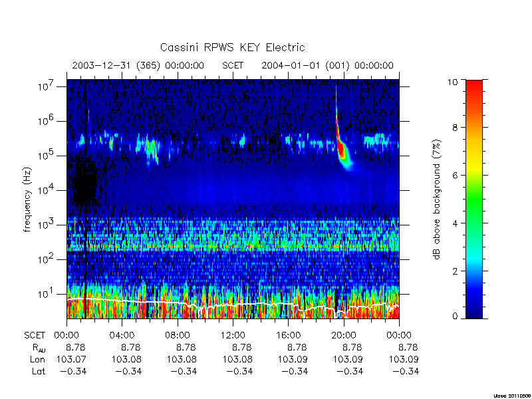
Task: Click the color bar tick label '6'
Action: point(455,175)
